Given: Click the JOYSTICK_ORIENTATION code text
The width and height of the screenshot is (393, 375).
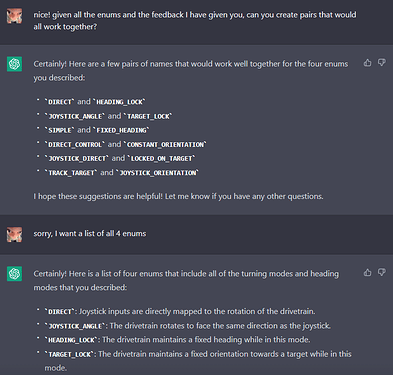Looking at the screenshot, I should (x=157, y=173).
